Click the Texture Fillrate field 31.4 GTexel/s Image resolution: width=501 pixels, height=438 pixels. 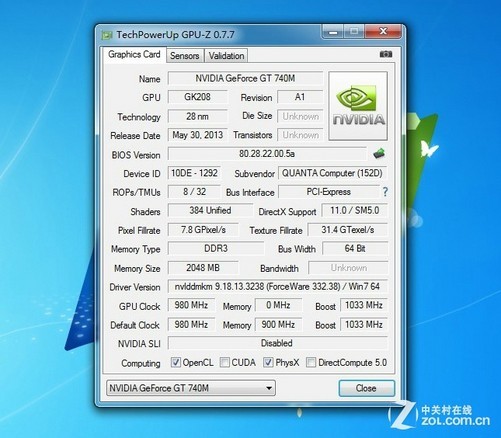[x=347, y=230]
